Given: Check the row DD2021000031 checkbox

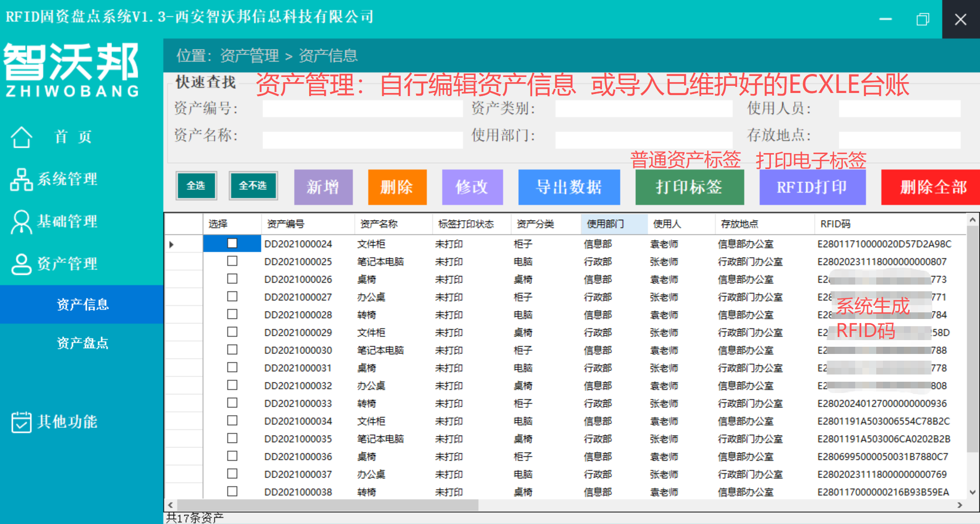Looking at the screenshot, I should [x=232, y=367].
